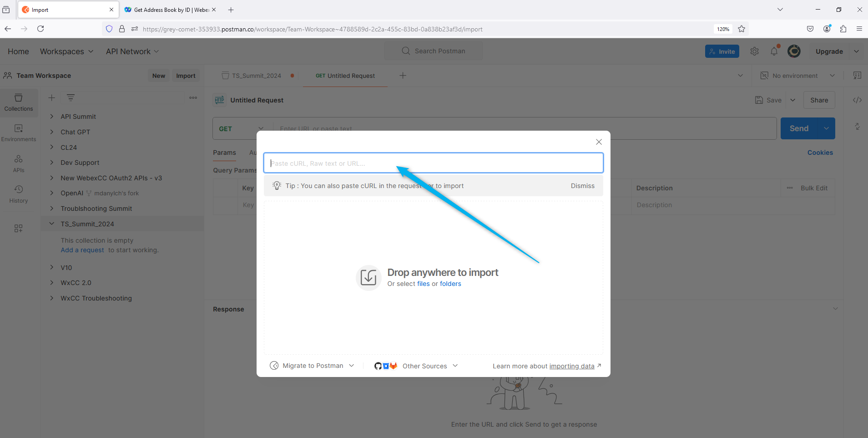The width and height of the screenshot is (868, 438).
Task: Open the API Network menu
Action: 132,51
